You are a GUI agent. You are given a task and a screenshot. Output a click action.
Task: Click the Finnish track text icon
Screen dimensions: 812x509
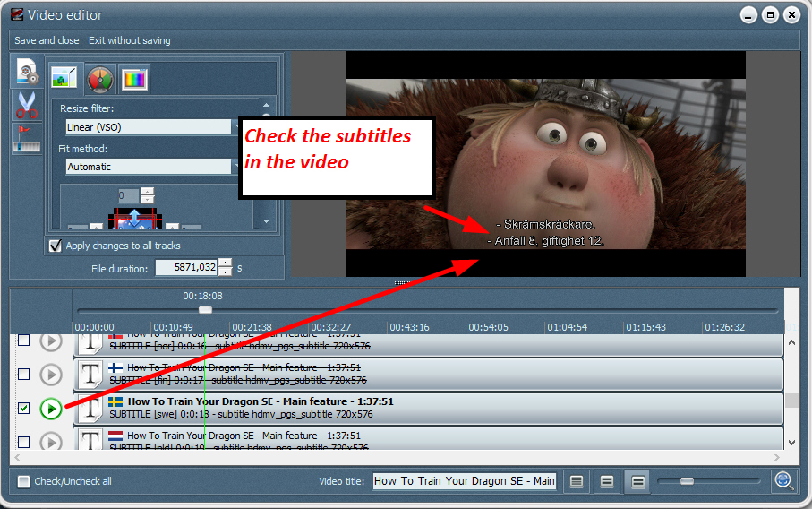[90, 375]
